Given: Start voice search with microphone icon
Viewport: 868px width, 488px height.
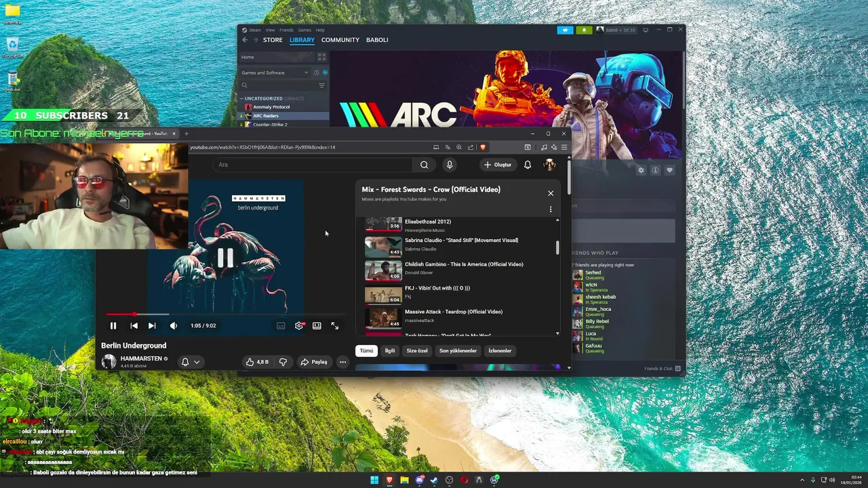Looking at the screenshot, I should pos(449,165).
